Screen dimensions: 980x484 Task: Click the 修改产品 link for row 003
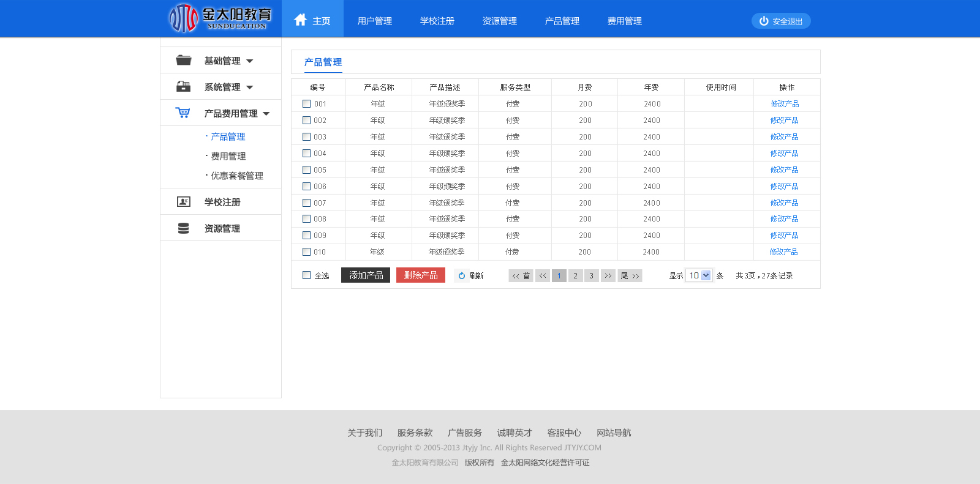[x=785, y=137]
